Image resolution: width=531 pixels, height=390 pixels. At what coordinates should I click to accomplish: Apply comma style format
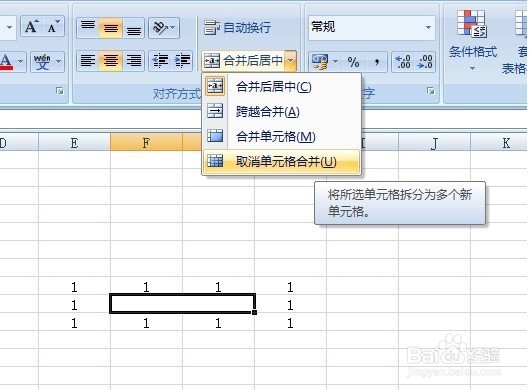(376, 62)
